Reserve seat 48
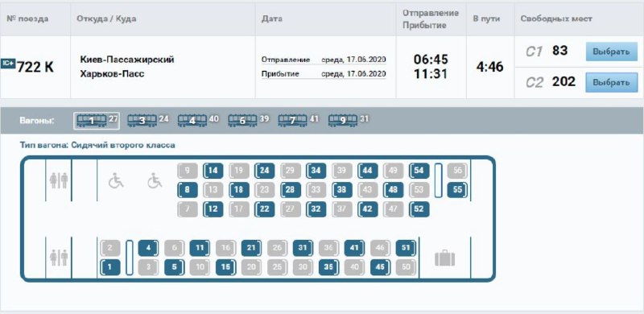 393,190
